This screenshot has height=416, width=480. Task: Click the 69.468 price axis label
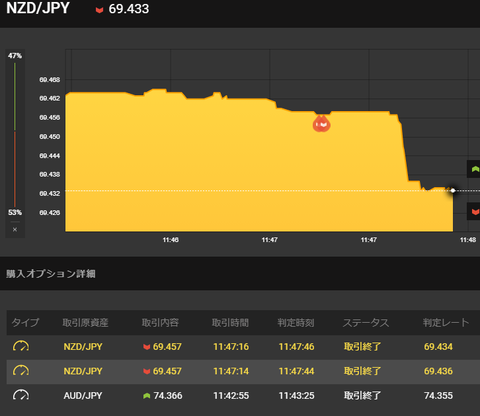(x=50, y=80)
